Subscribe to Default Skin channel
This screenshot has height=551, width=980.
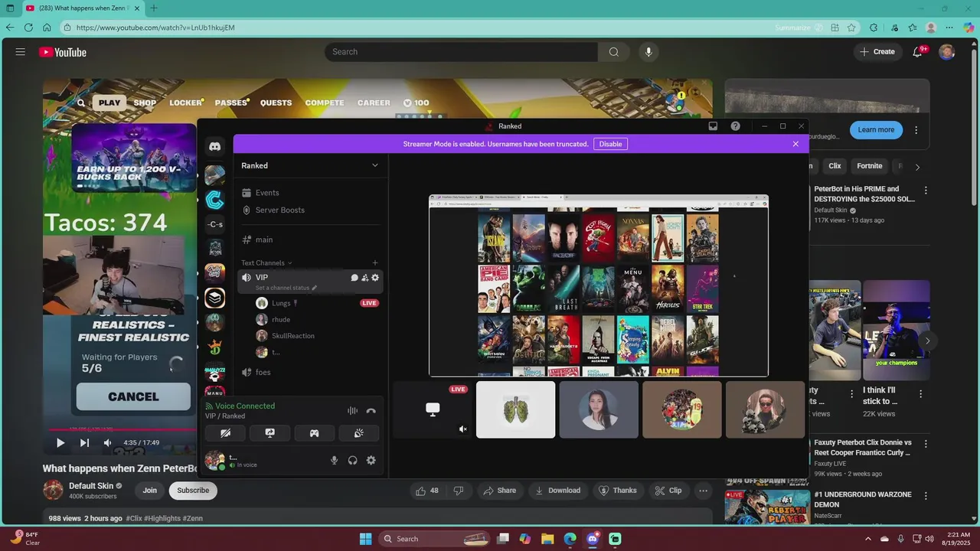click(193, 491)
